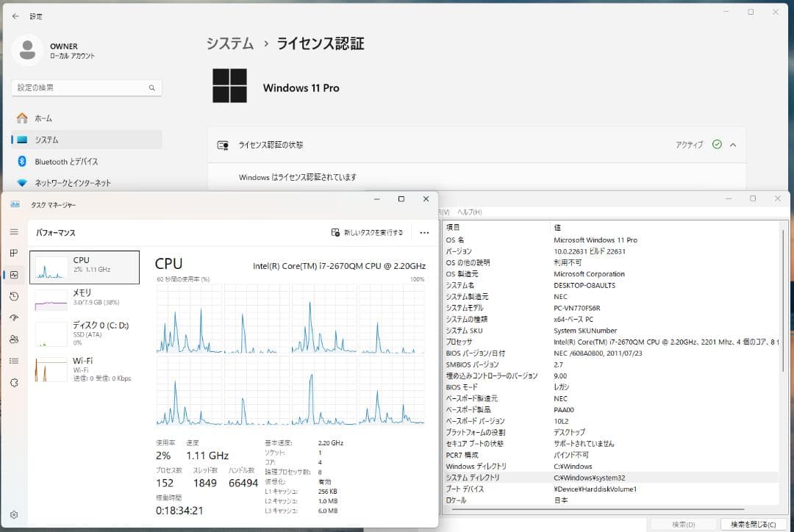Open the more options (…) menu in Task Manager

coord(423,232)
